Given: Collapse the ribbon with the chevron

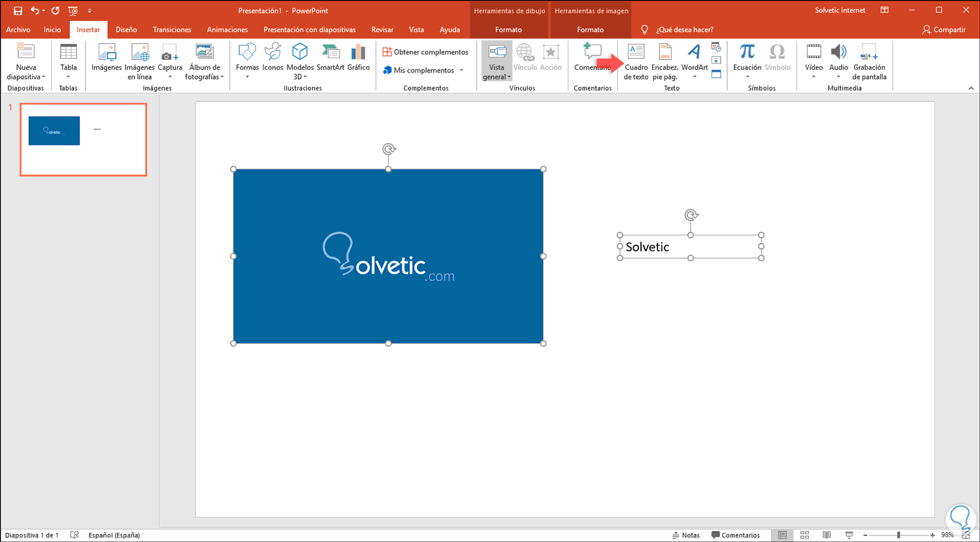Looking at the screenshot, I should (x=971, y=88).
